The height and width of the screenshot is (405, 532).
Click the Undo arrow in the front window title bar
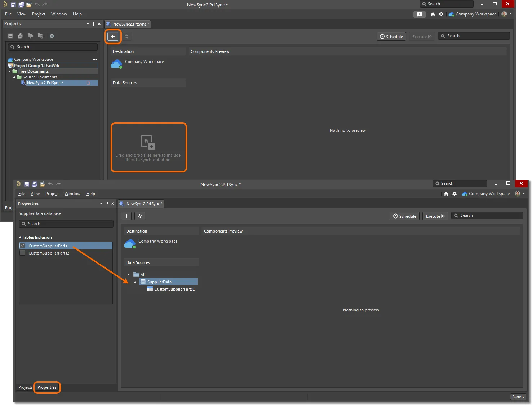click(50, 184)
